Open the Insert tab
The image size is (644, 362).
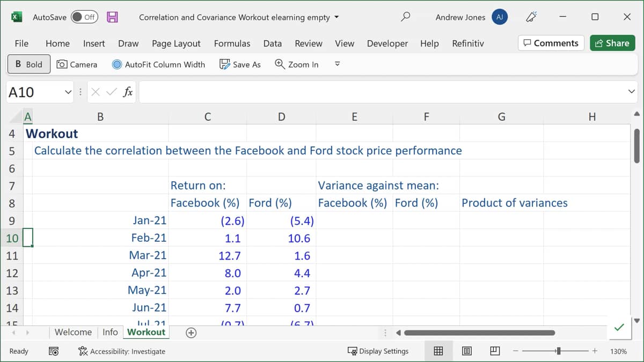tap(94, 43)
